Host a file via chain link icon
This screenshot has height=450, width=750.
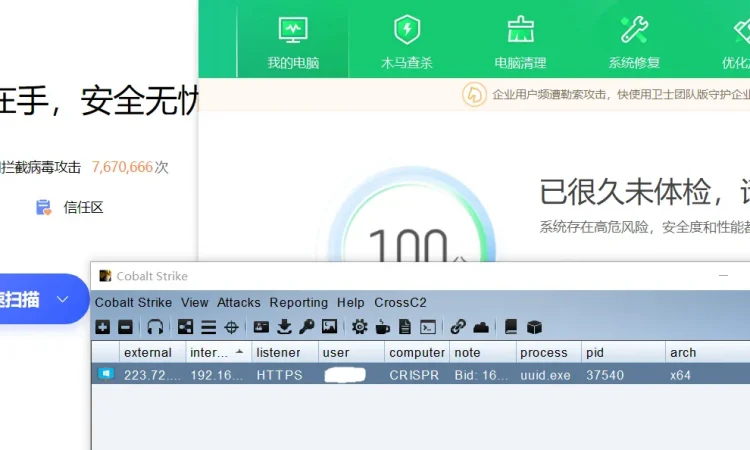(x=458, y=327)
